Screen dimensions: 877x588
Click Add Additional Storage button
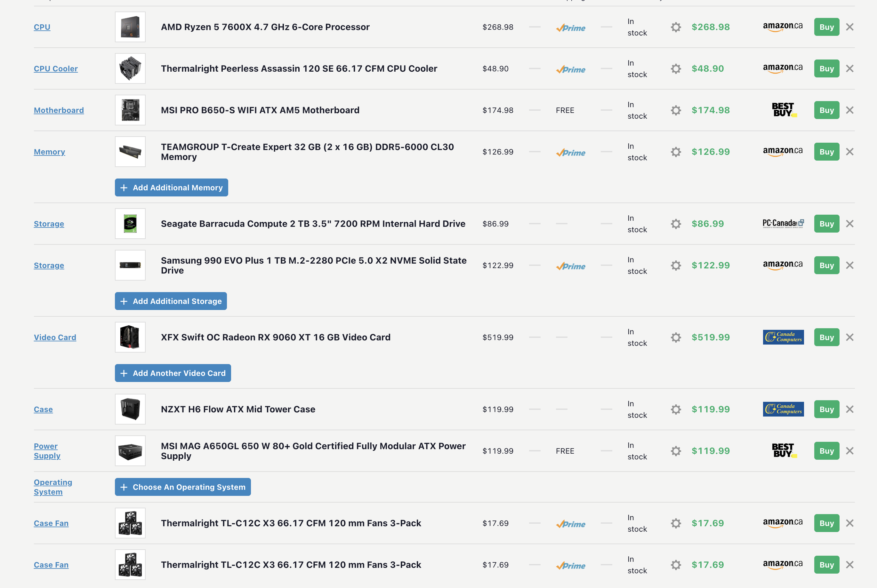tap(171, 301)
